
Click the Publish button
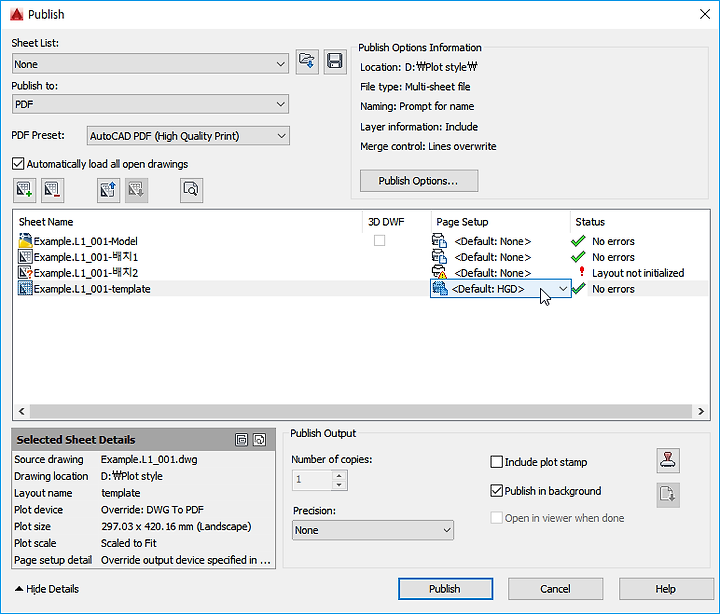pos(445,589)
